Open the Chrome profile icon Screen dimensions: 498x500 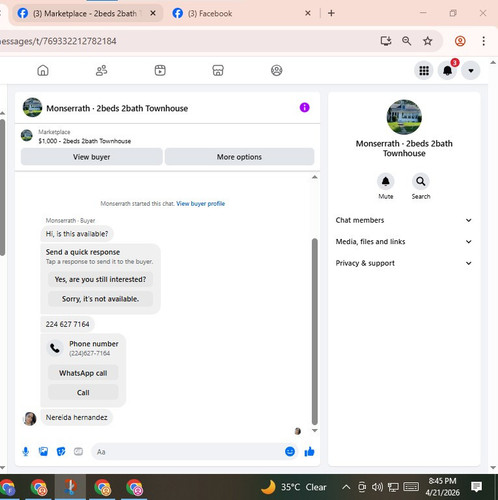(460, 41)
